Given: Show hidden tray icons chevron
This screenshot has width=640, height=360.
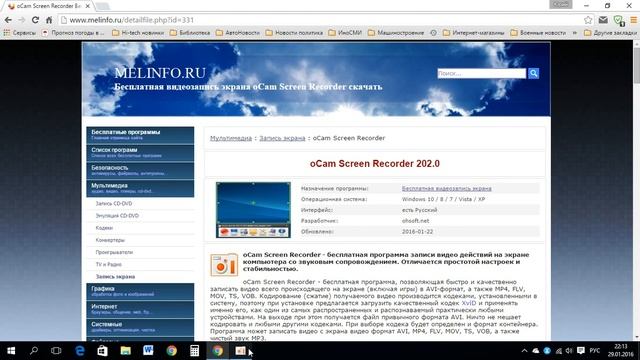Looking at the screenshot, I should [x=524, y=351].
